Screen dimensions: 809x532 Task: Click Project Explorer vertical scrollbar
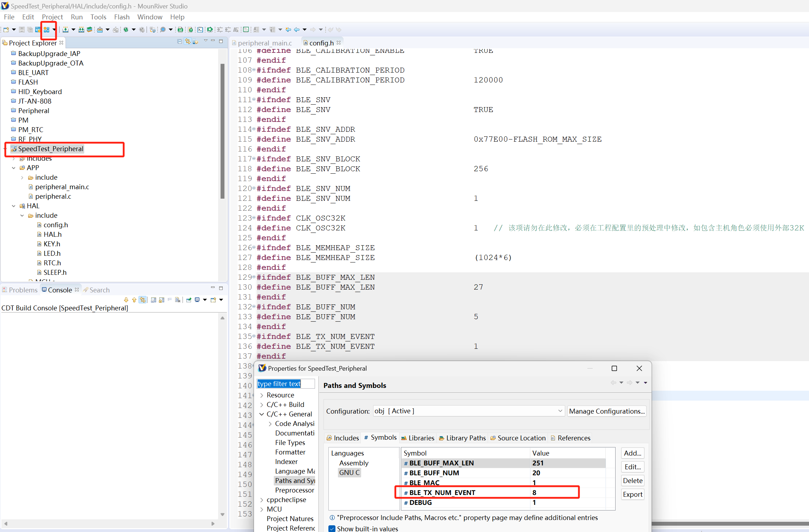pos(222,131)
